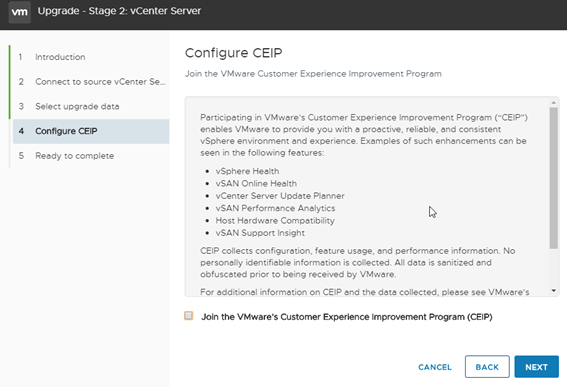Click the scrollbar track below the thumb
Image resolution: width=567 pixels, height=387 pixels.
tap(554, 268)
